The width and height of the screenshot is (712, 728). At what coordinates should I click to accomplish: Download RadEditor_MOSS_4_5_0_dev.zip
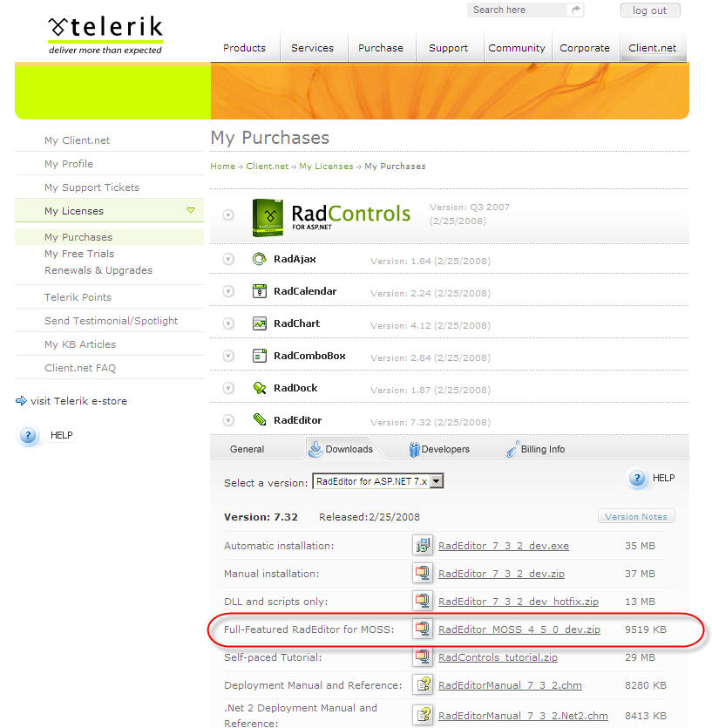point(519,629)
